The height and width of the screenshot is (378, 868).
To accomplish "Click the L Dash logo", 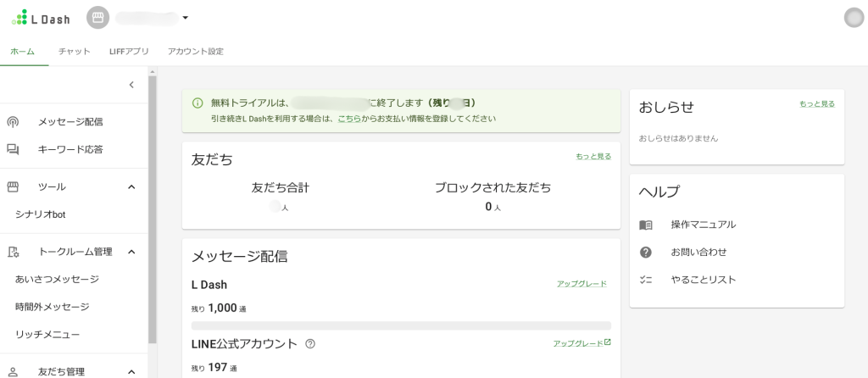I will [x=41, y=18].
